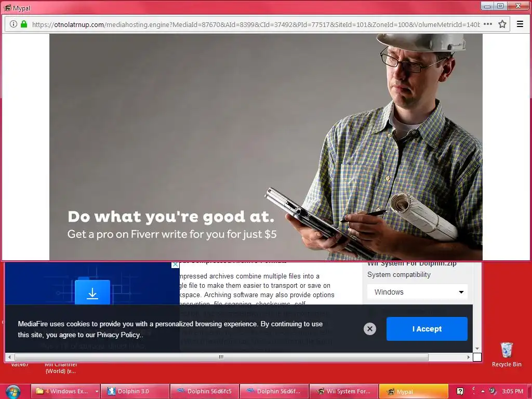Click the network tray icon
Viewport: 532px width, 399px height.
(x=493, y=391)
